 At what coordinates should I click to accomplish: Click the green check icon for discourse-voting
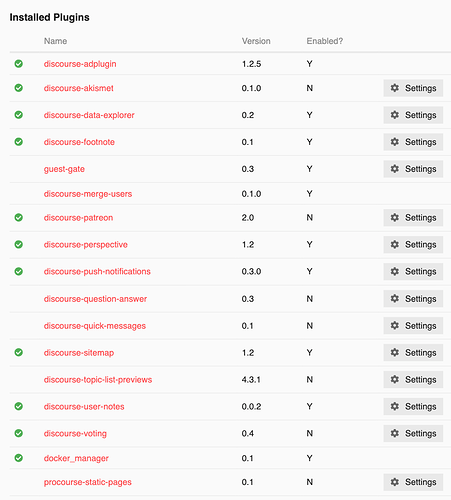tap(19, 433)
